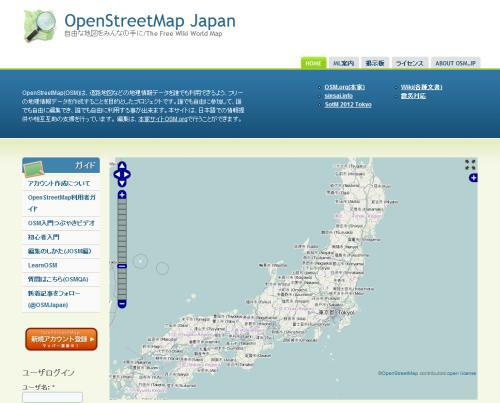The width and height of the screenshot is (500, 403).
Task: Pan the map up with the arrow
Action: 122,166
